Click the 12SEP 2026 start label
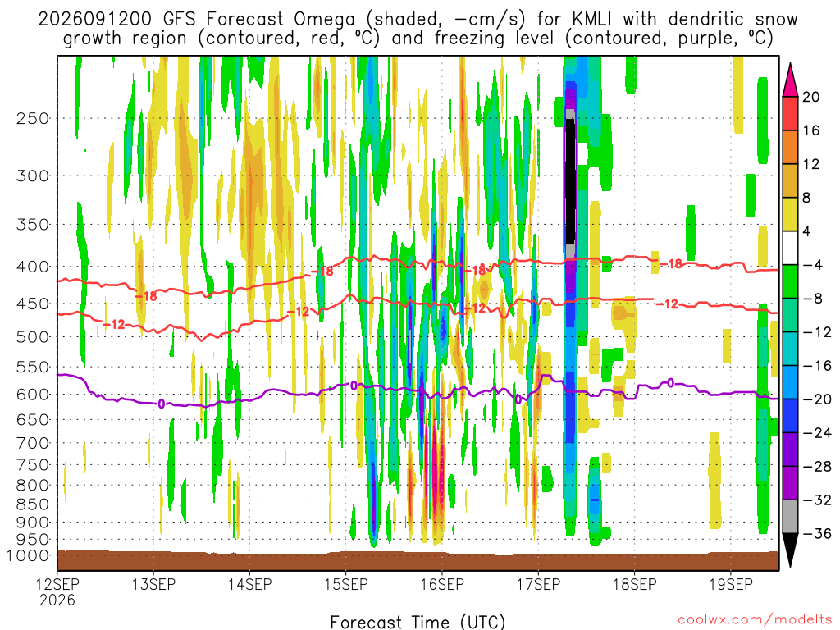Image resolution: width=840 pixels, height=630 pixels. click(57, 592)
